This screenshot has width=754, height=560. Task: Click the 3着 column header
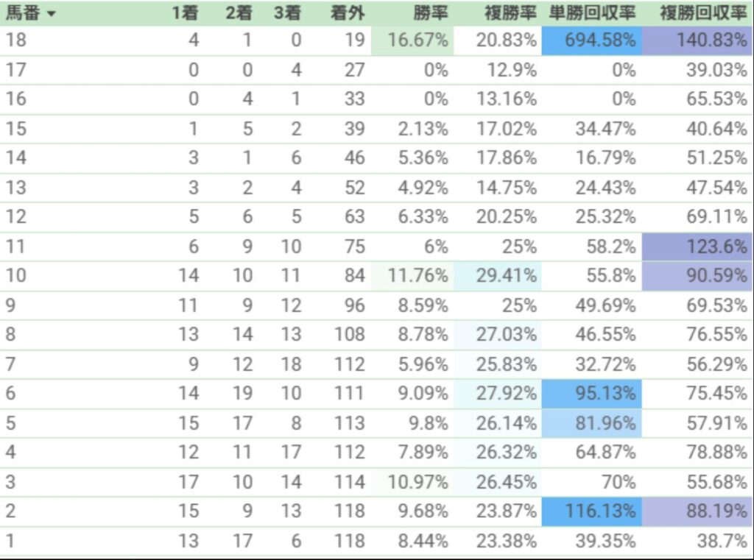click(x=288, y=13)
